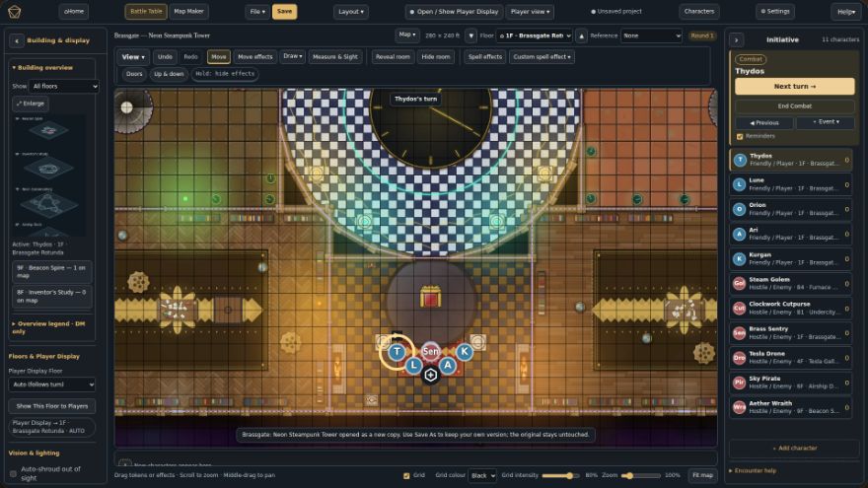Click Clockwork Cutpurse avatar icon

point(740,309)
